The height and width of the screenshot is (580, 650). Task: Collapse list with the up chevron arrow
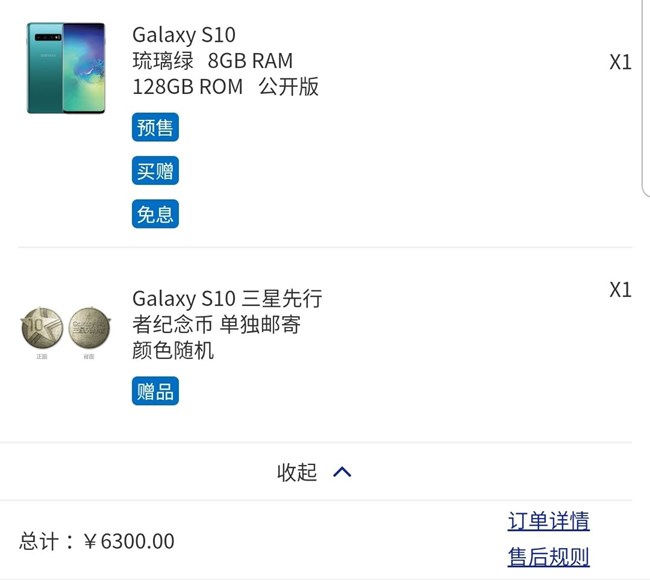[342, 472]
